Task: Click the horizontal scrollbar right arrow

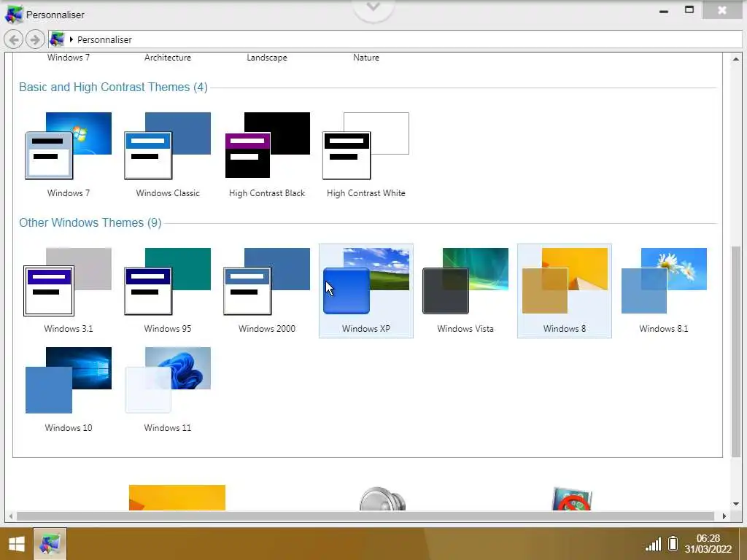Action: coord(724,516)
